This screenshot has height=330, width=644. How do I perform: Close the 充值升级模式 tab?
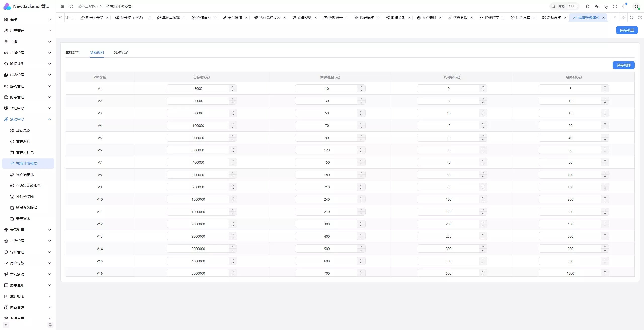click(x=603, y=18)
